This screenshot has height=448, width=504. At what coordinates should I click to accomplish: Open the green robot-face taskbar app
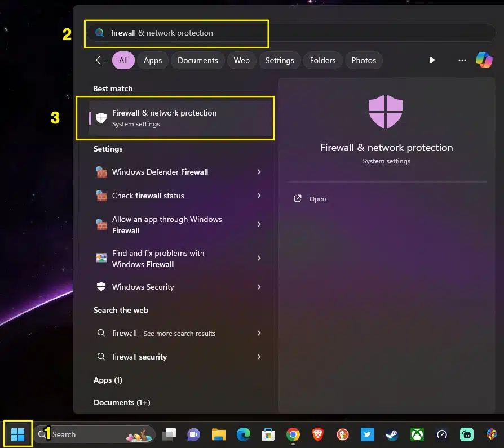point(467,434)
